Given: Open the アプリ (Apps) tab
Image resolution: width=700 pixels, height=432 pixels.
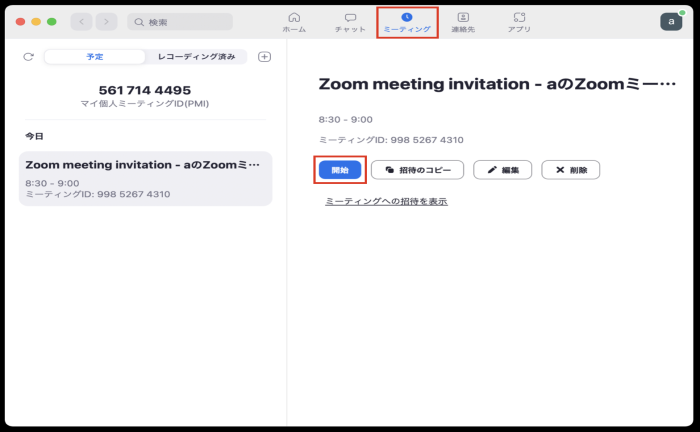Looking at the screenshot, I should pos(519,22).
